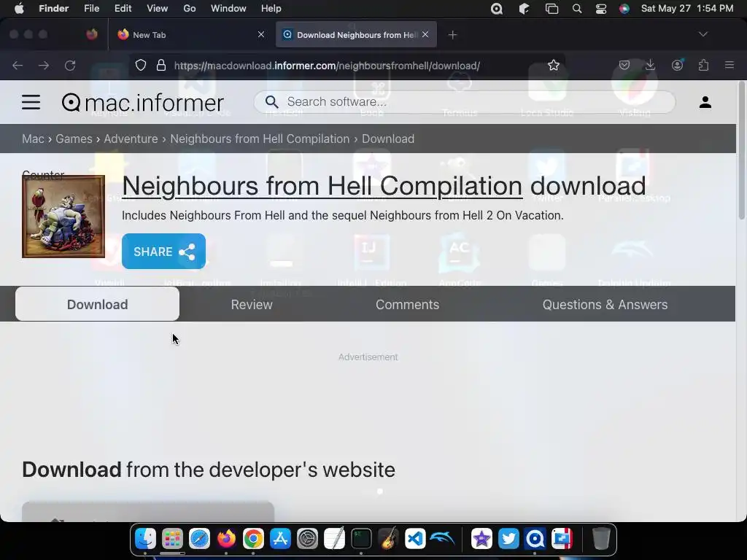The image size is (747, 560).
Task: Open Visual Studio Code from the Dock
Action: click(415, 539)
